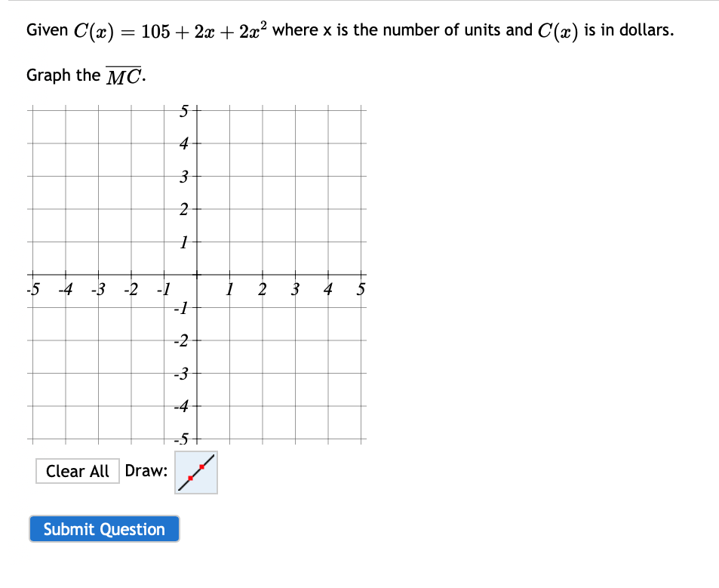
Task: Click the y-axis at value -3
Action: coord(197,374)
